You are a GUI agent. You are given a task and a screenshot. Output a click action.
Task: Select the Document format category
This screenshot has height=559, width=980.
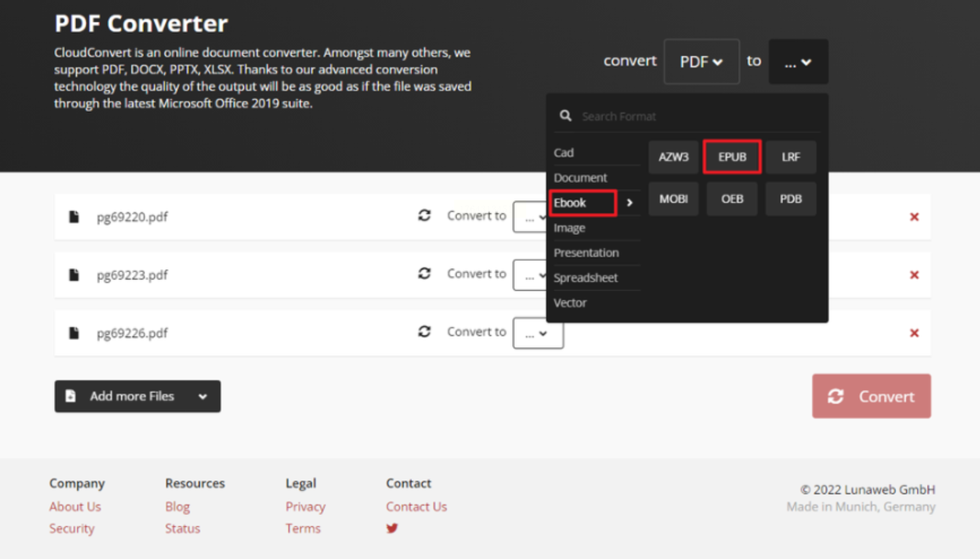point(580,178)
